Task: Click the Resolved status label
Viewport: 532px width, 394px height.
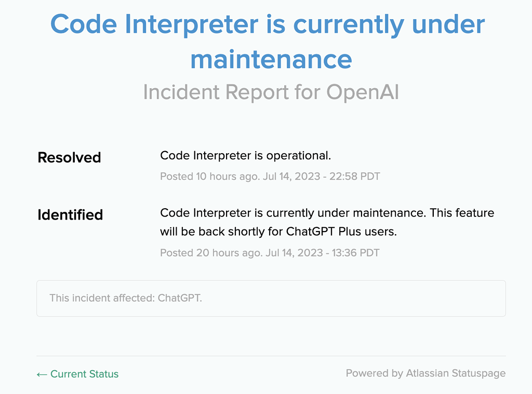Action: (69, 157)
